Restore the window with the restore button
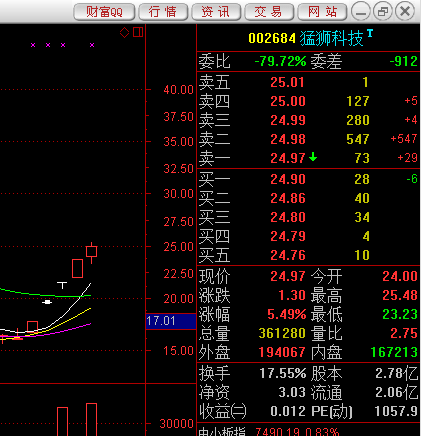This screenshot has height=436, width=421. pos(383,12)
